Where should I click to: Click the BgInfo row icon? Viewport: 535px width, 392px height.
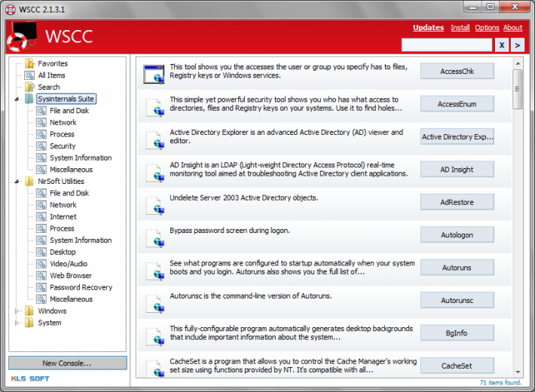(x=155, y=337)
